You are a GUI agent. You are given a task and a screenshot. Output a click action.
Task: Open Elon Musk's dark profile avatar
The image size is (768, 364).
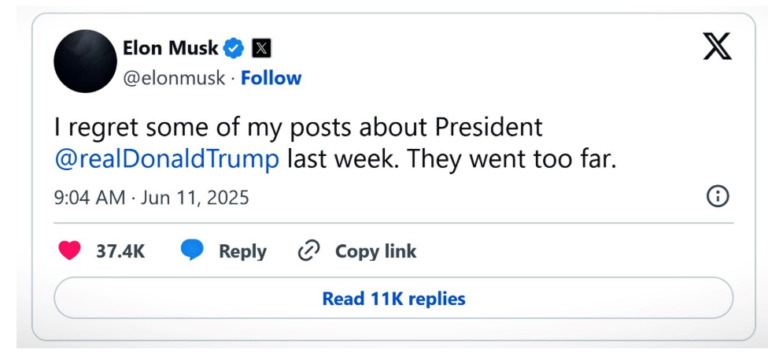pos(86,61)
